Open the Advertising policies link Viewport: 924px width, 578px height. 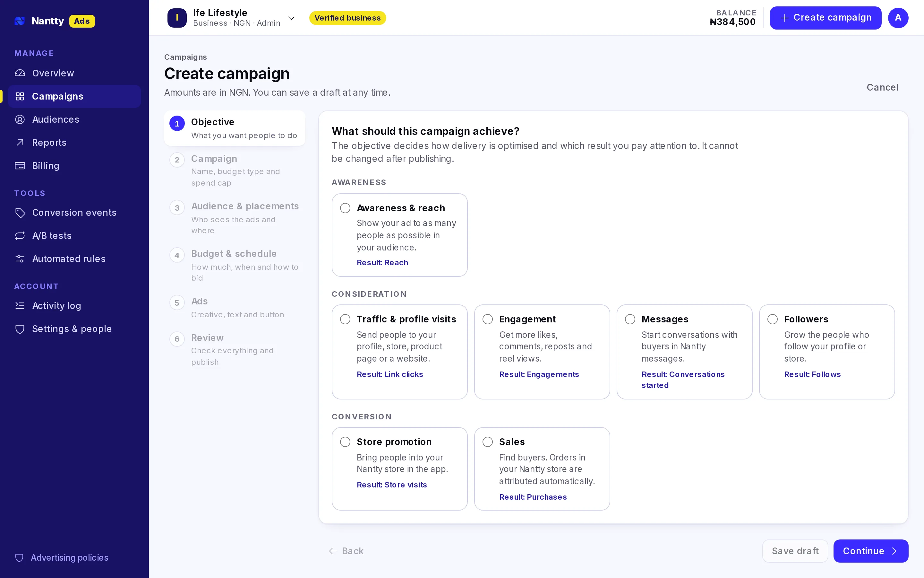pyautogui.click(x=70, y=557)
